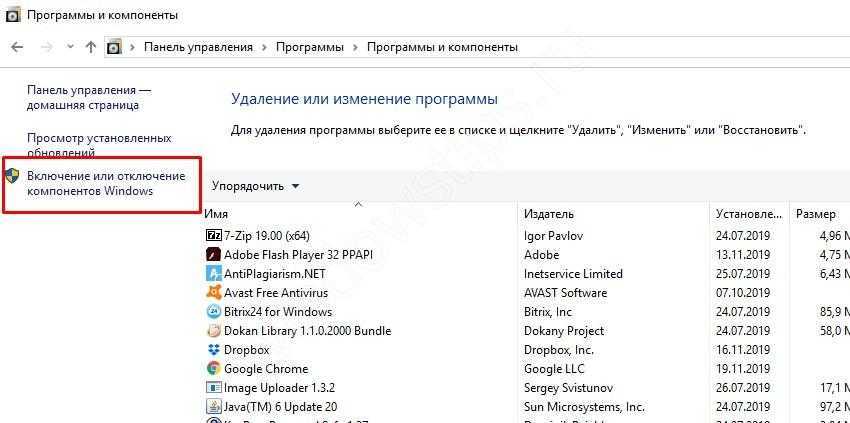Click the 7-Zip 19.00 program icon
The image size is (850, 423).
[214, 235]
